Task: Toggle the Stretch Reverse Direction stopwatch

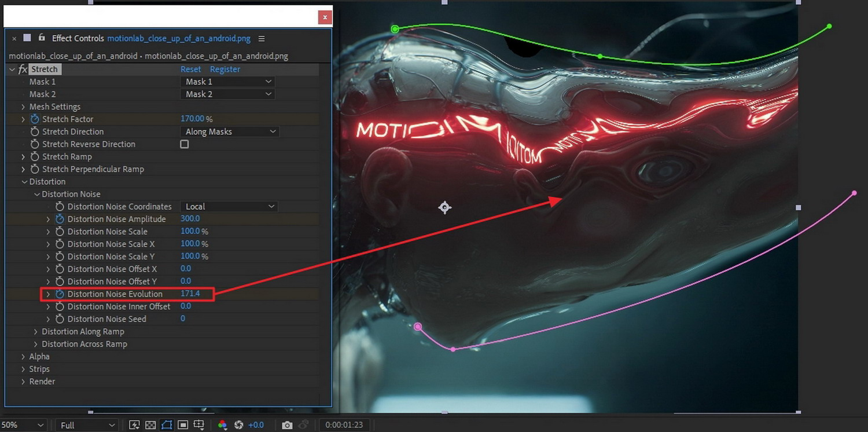Action: coord(35,144)
